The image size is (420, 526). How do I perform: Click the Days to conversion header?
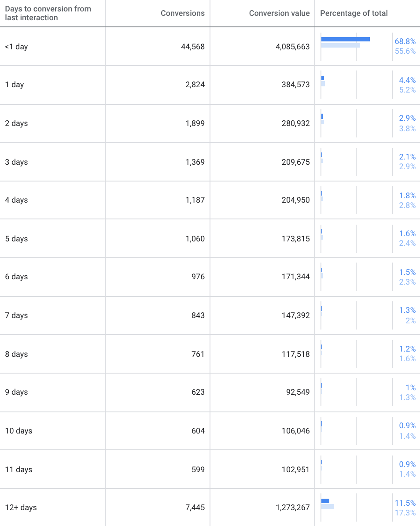coord(48,13)
